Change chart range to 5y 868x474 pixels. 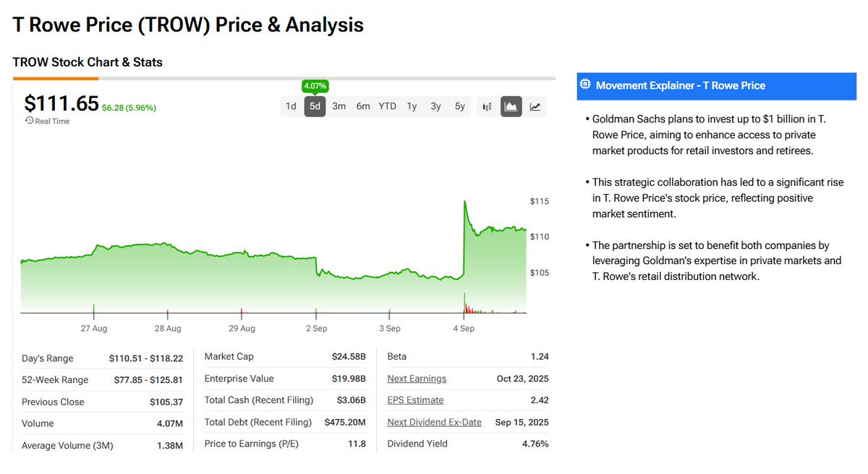[460, 106]
